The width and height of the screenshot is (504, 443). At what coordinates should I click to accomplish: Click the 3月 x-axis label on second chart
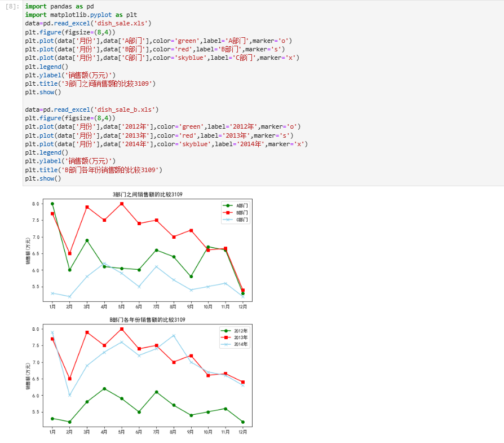(x=87, y=432)
